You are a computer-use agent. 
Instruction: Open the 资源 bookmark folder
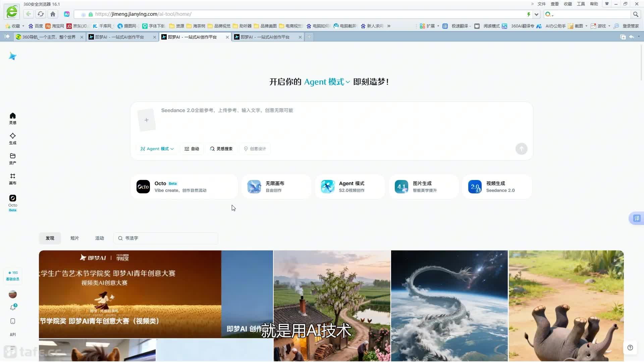coord(177,26)
